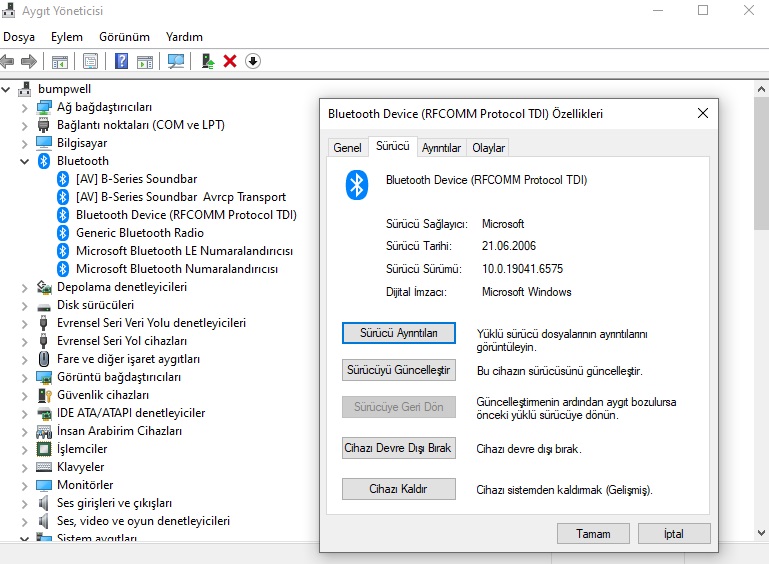Open the Help toolbar icon with question mark
769x564 pixels.
click(x=121, y=61)
